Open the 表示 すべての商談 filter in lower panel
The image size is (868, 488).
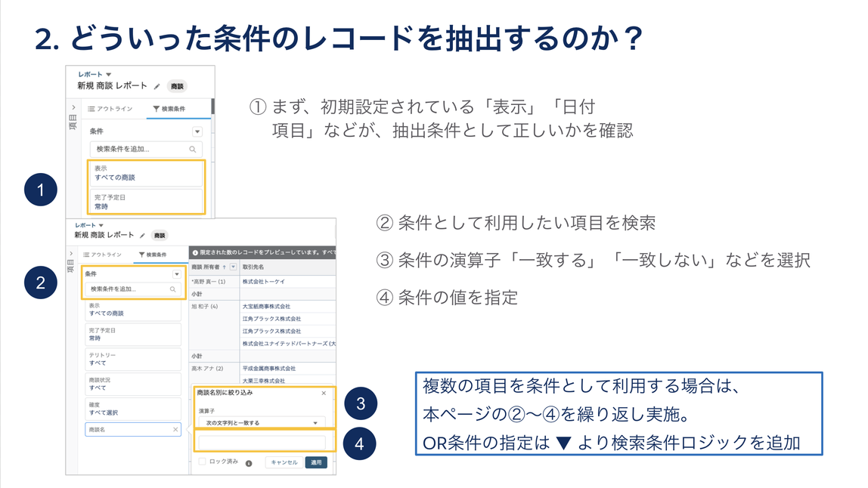132,310
